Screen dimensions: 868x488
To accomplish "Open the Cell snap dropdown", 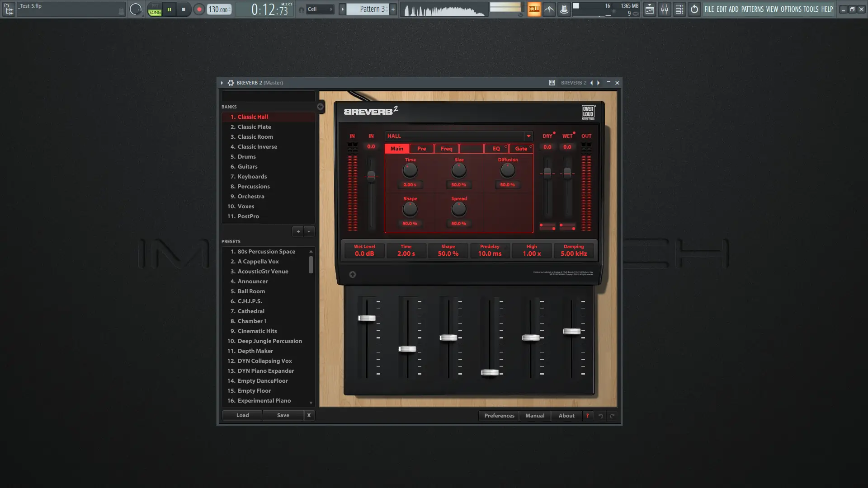I will tap(320, 9).
